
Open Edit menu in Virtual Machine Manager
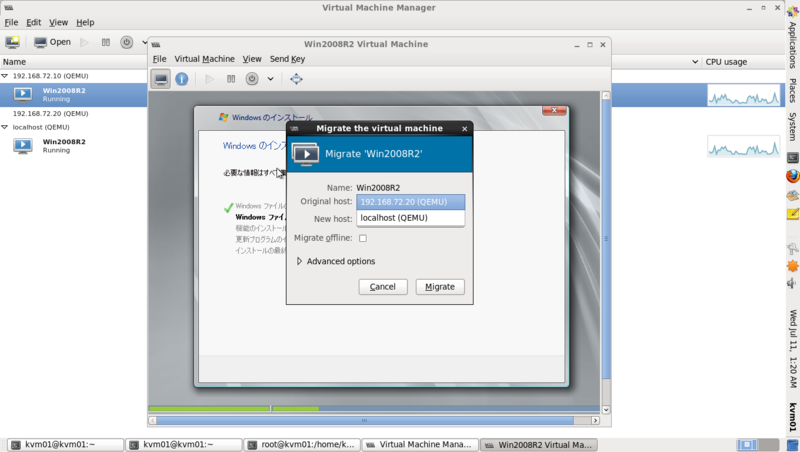point(34,22)
